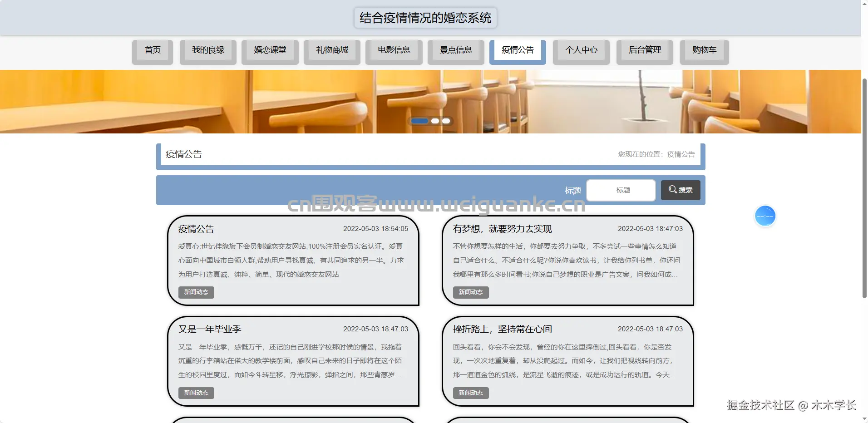Viewport: 868px width, 423px height.
Task: View 电影信息 movie listings
Action: [394, 50]
